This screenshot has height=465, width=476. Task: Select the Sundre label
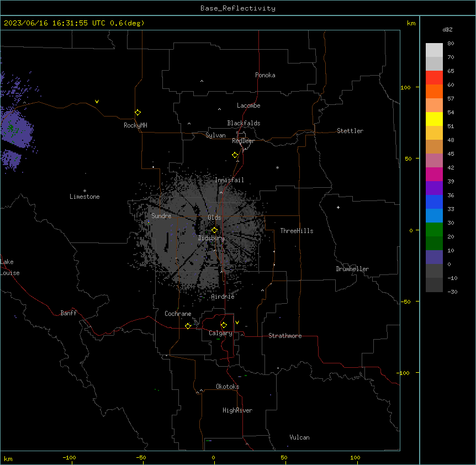click(x=161, y=216)
